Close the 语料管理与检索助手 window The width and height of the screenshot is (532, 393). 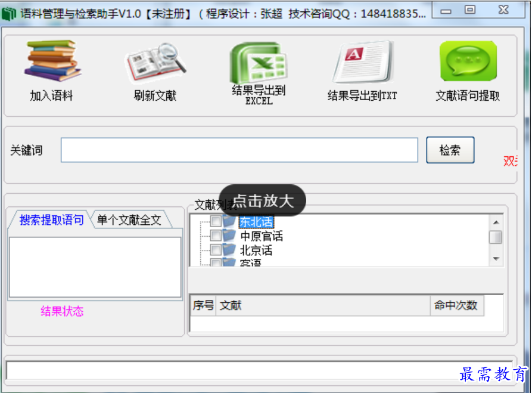(x=503, y=11)
